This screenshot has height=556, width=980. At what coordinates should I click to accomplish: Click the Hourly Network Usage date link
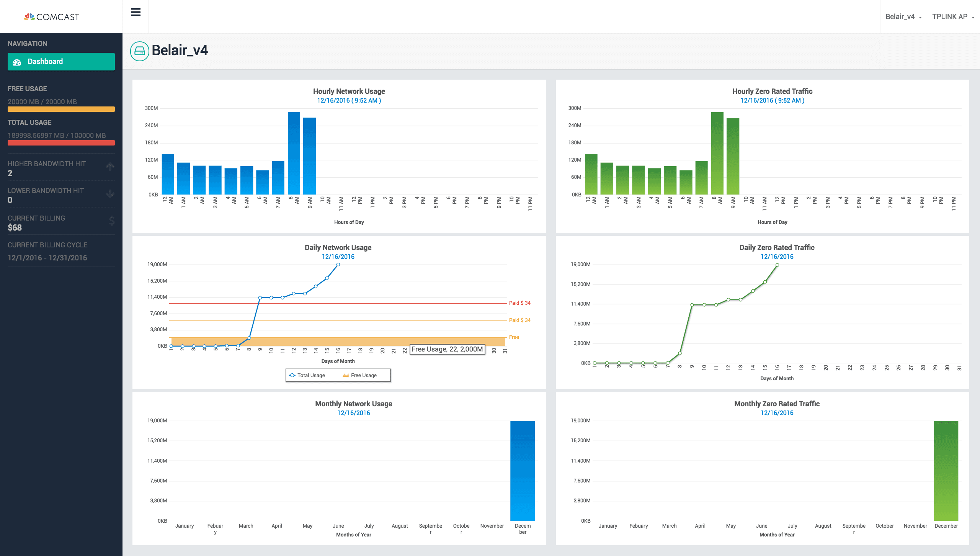tap(349, 100)
